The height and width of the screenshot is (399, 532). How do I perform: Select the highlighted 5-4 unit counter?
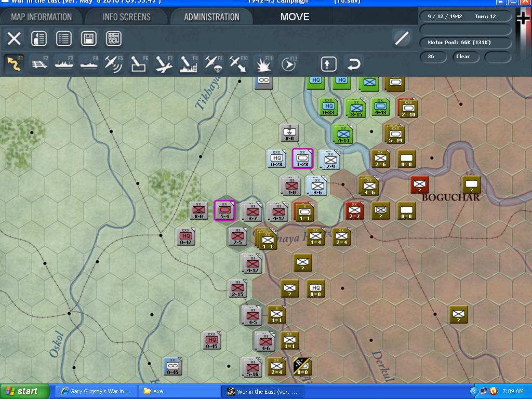224,211
